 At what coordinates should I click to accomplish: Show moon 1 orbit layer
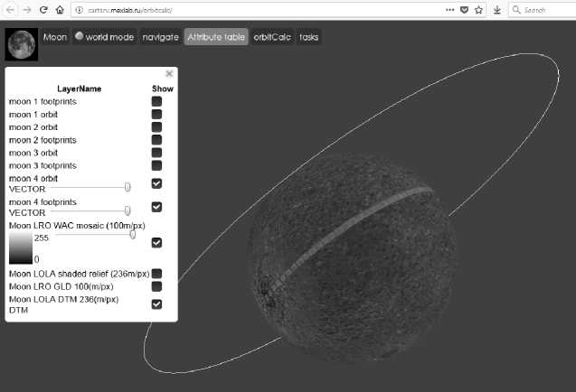[x=156, y=114]
